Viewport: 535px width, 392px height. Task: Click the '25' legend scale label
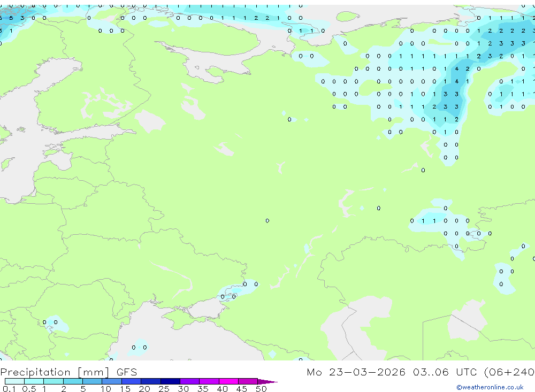(164, 389)
